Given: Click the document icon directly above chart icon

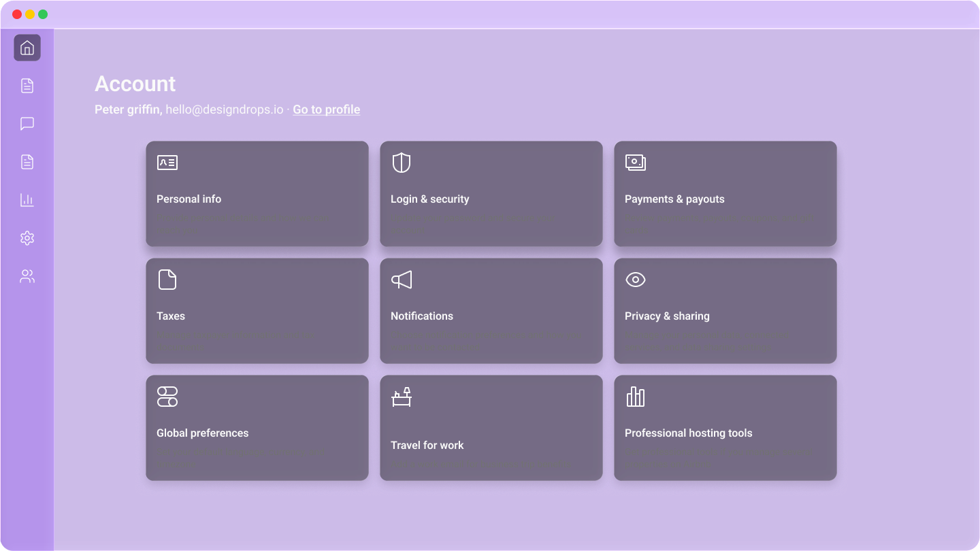Looking at the screenshot, I should tap(27, 162).
